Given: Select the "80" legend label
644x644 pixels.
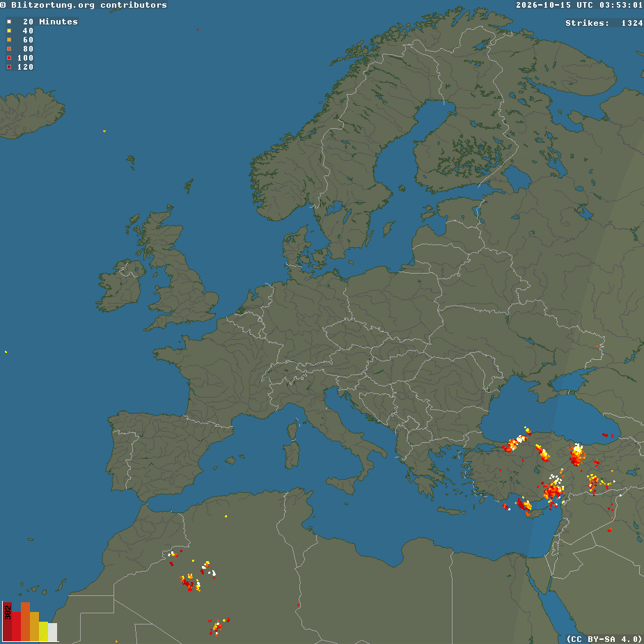Looking at the screenshot, I should pos(28,49).
